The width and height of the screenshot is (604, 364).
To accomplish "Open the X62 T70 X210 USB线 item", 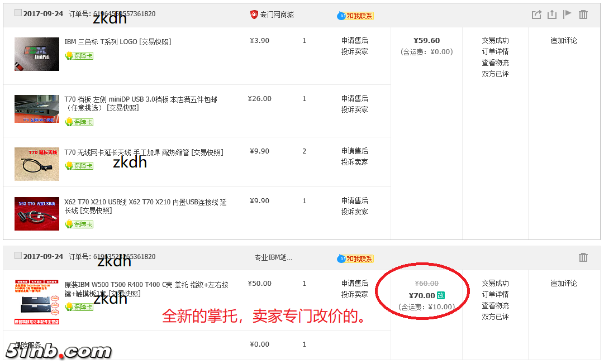I will click(x=146, y=206).
